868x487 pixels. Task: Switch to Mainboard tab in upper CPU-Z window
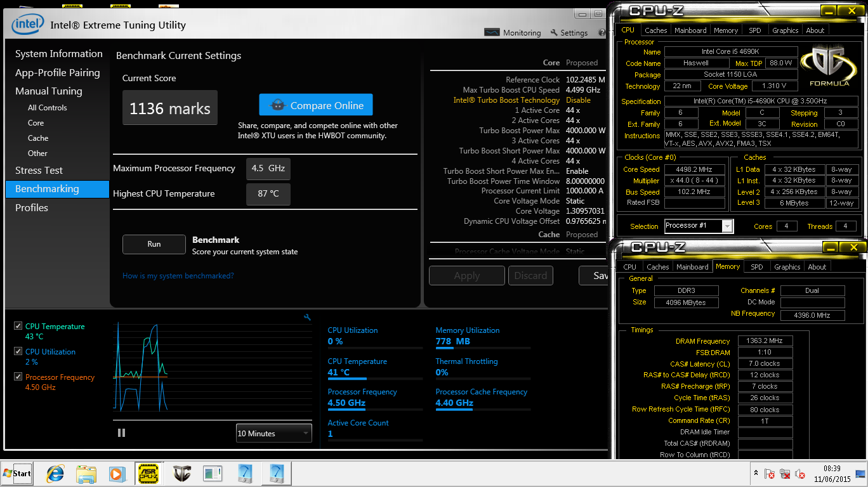pos(690,30)
